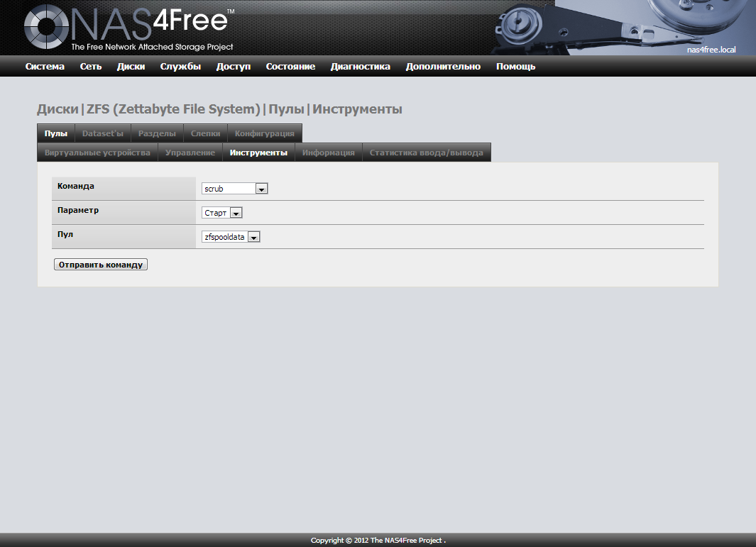The width and height of the screenshot is (756, 547).
Task: Expand the Команда scrub dropdown
Action: pos(235,189)
